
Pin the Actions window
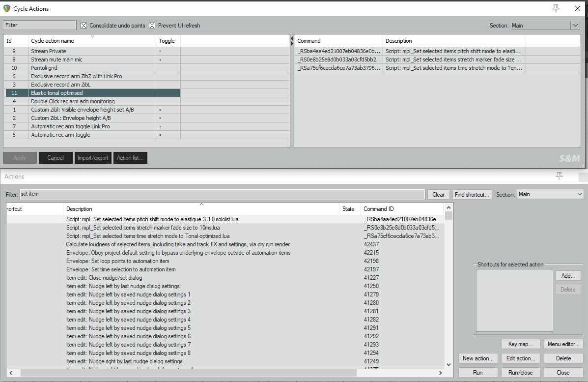point(559,176)
